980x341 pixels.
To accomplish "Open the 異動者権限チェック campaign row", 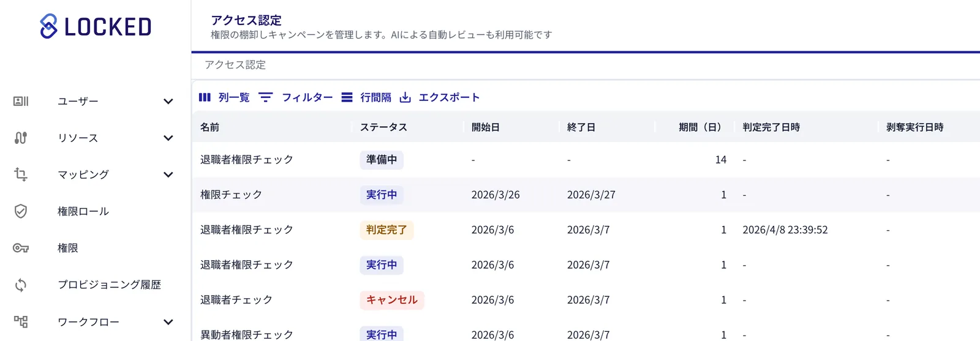I will tap(586, 331).
